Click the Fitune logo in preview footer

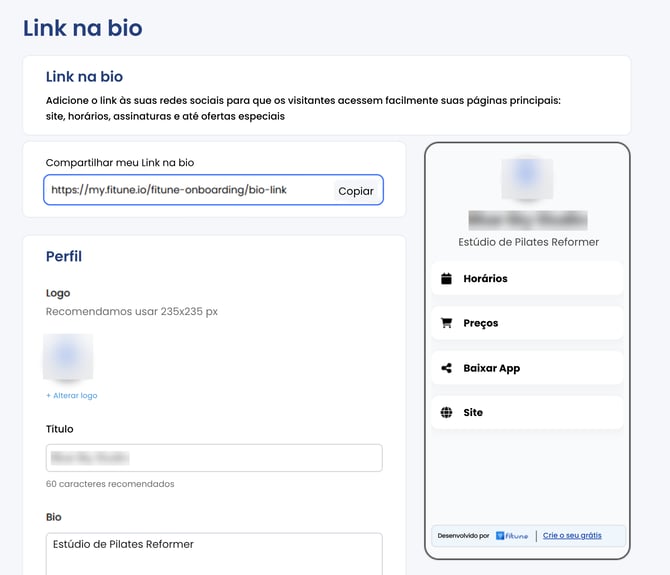(x=512, y=536)
